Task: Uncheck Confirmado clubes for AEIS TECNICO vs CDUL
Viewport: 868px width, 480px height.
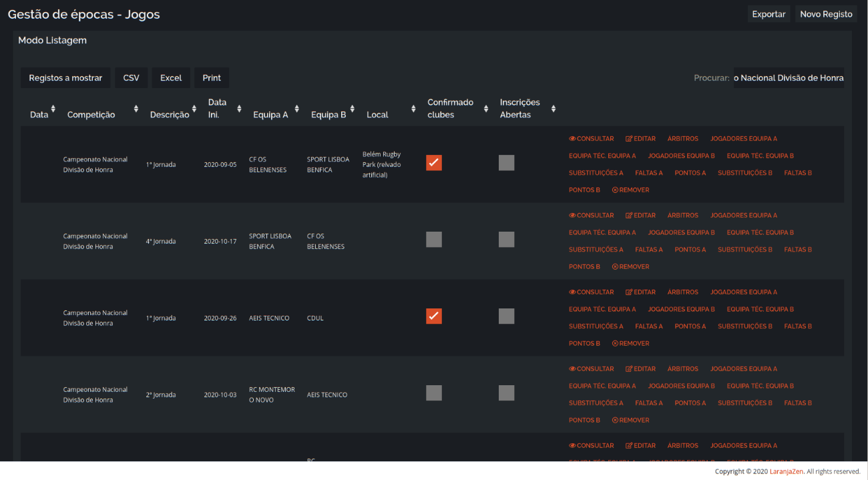Action: click(434, 316)
